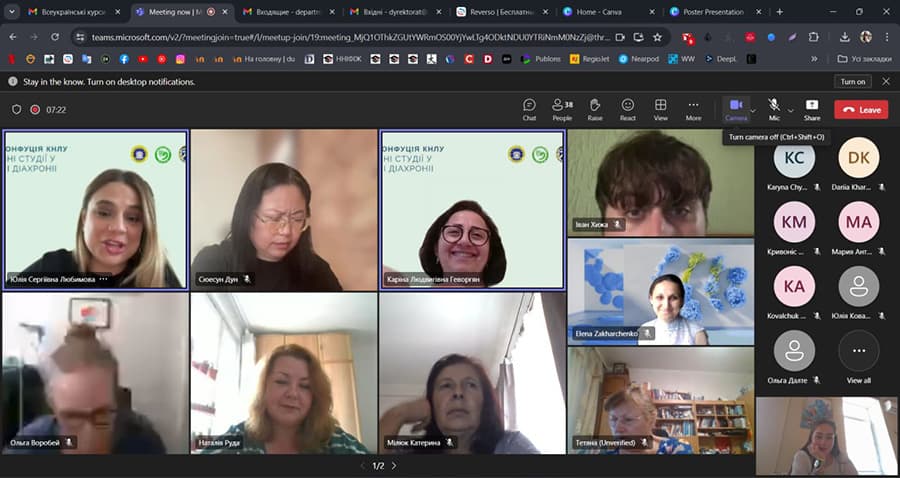Image resolution: width=900 pixels, height=478 pixels.
Task: Select the DK participant avatar
Action: click(859, 158)
